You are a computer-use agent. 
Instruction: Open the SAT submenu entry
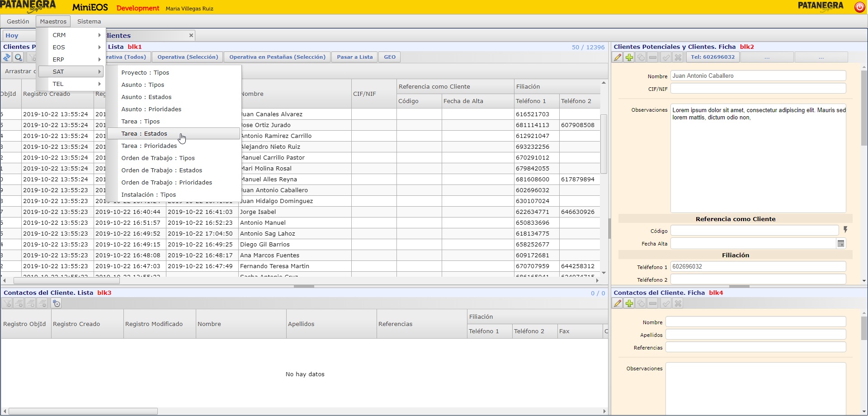(x=71, y=71)
